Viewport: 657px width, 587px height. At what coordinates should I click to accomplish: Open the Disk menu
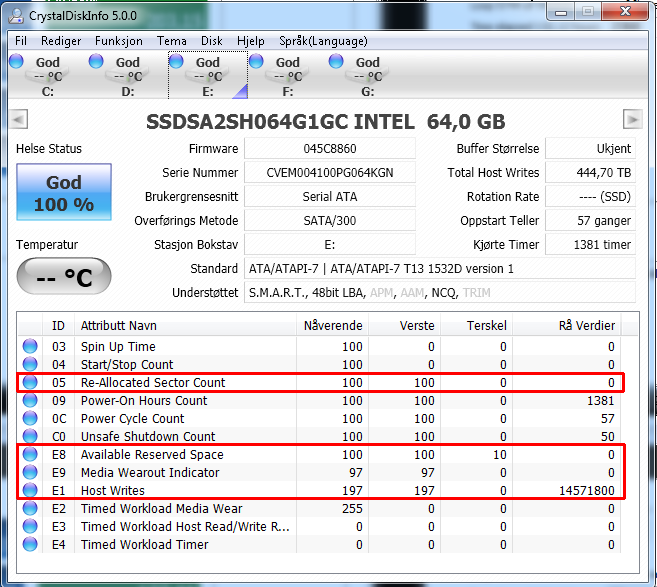(x=212, y=41)
